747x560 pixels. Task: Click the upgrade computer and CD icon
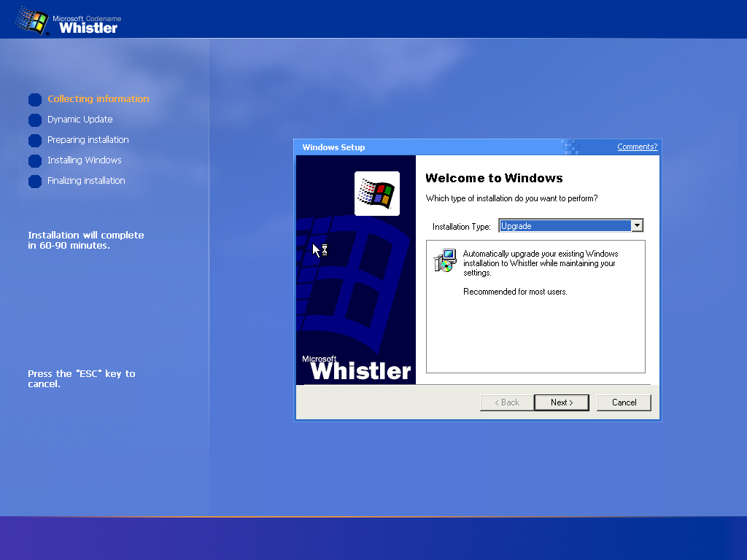pyautogui.click(x=445, y=260)
